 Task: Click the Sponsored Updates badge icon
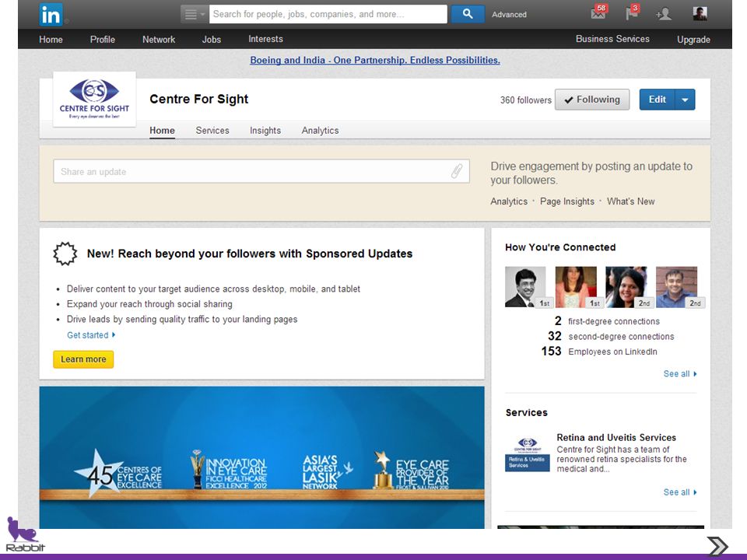pyautogui.click(x=65, y=254)
